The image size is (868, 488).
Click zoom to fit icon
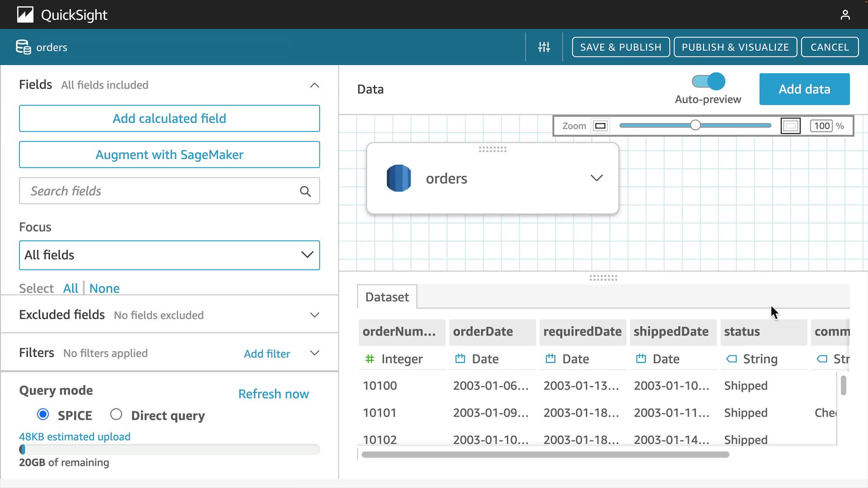(790, 126)
